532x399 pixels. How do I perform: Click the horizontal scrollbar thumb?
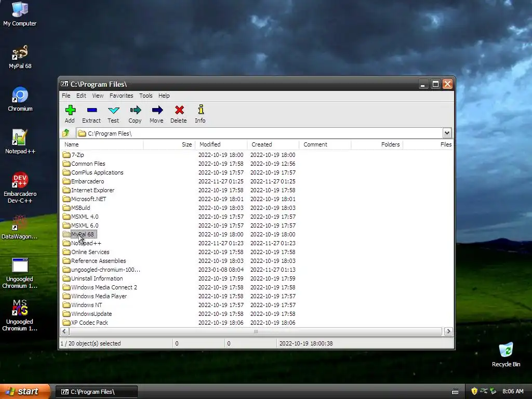pos(256,331)
